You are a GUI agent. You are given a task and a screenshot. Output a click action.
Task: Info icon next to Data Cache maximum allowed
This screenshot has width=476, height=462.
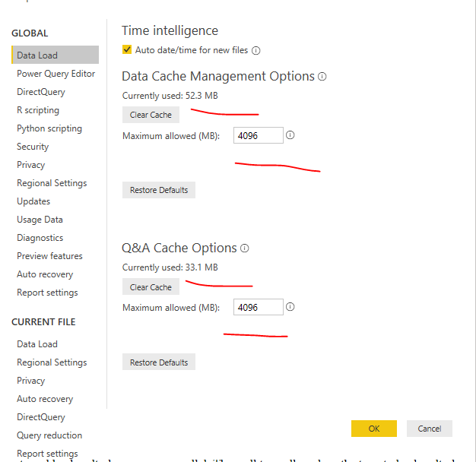[x=290, y=135]
